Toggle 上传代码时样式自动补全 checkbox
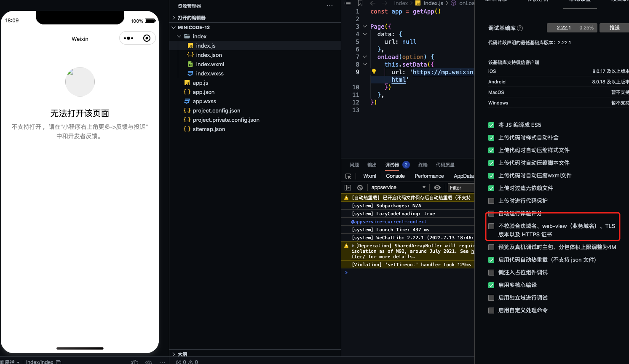Screen dimensions: 629x364 (x=491, y=138)
